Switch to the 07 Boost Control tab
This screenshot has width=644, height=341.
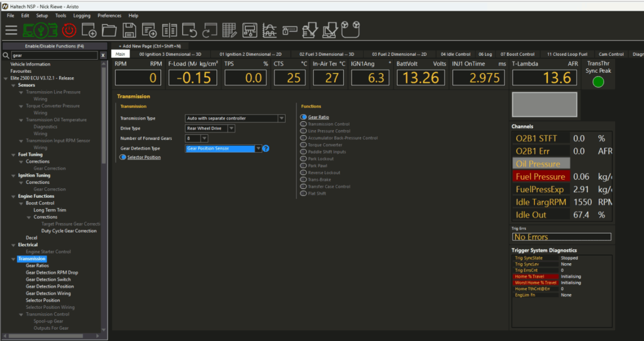518,54
